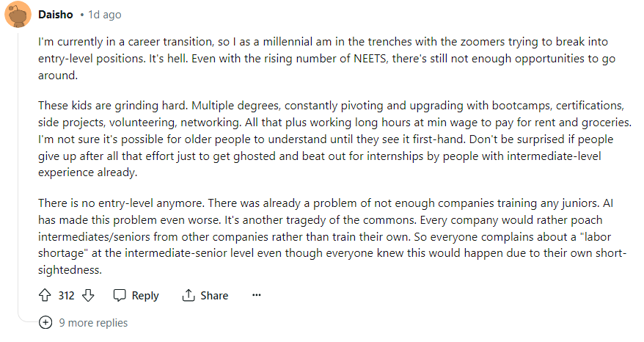Click the share arrow icon
644x342 pixels.
(x=189, y=295)
